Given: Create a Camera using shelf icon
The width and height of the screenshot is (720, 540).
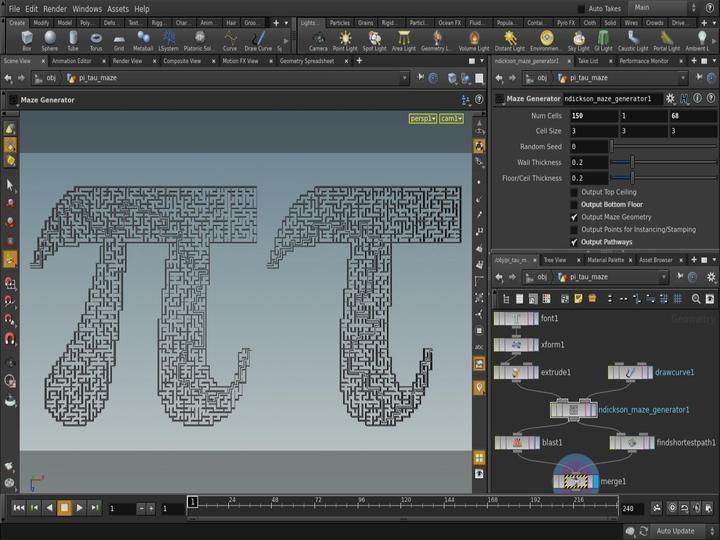Looking at the screenshot, I should [318, 41].
